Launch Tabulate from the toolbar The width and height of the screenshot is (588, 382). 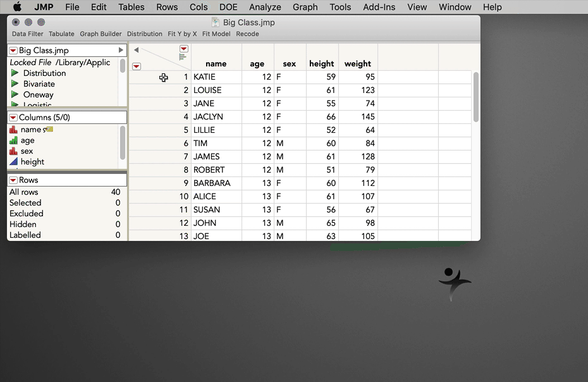(x=61, y=34)
